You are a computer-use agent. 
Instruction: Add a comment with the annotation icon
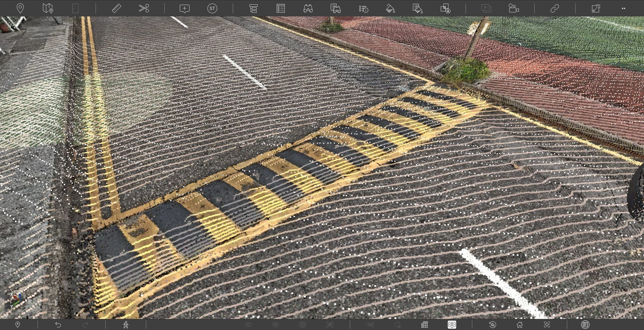pos(185,8)
